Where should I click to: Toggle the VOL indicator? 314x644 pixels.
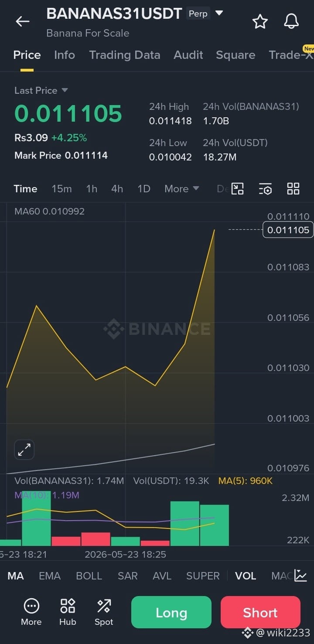point(246,576)
